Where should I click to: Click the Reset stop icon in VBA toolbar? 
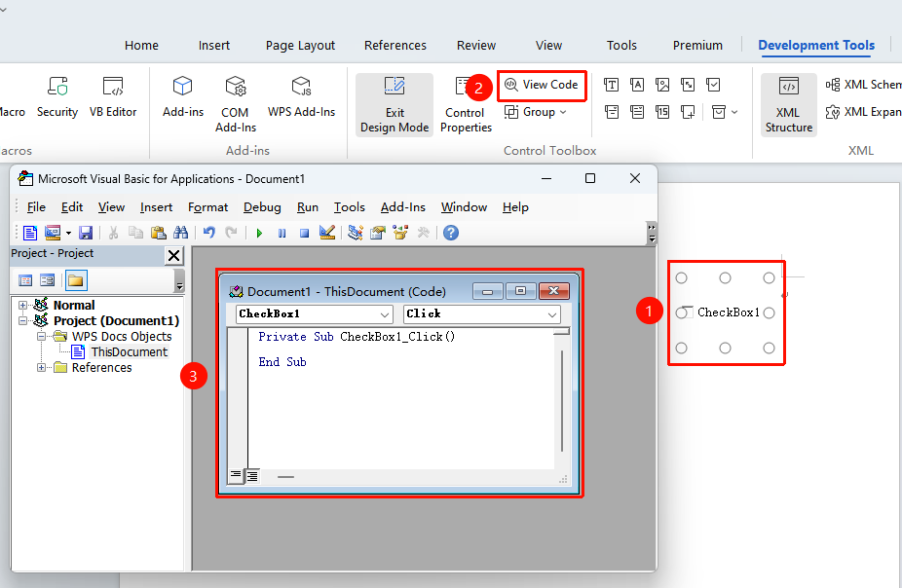click(x=304, y=233)
